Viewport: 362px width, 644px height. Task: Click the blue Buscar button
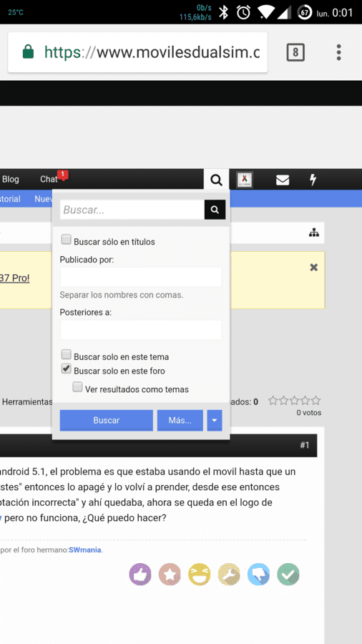click(x=107, y=421)
